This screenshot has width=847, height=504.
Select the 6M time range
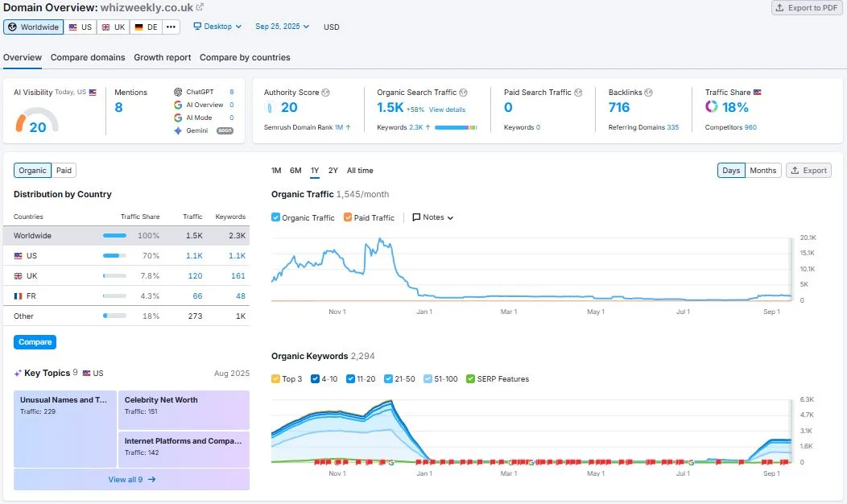pos(295,171)
